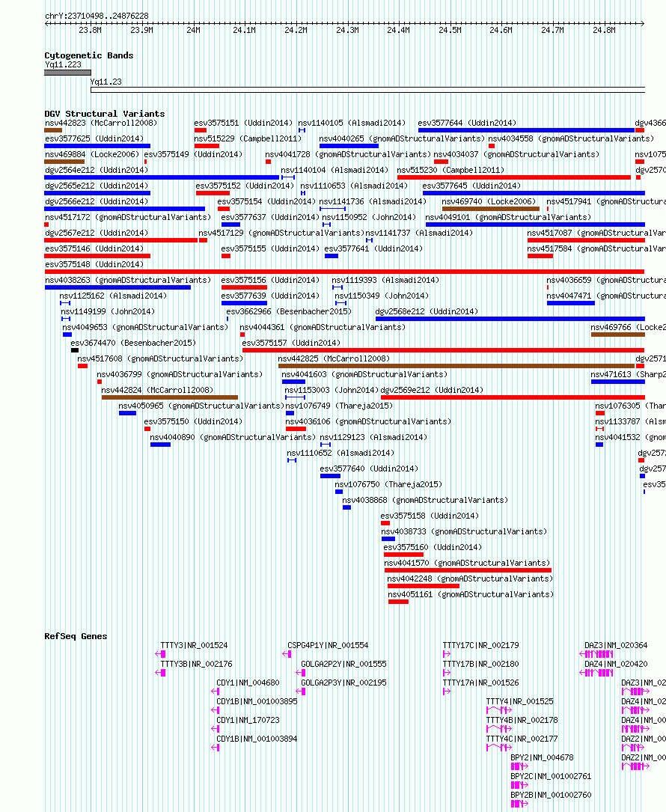Click the blue bar under esv3577644 (Uddin2014)

coord(526,130)
